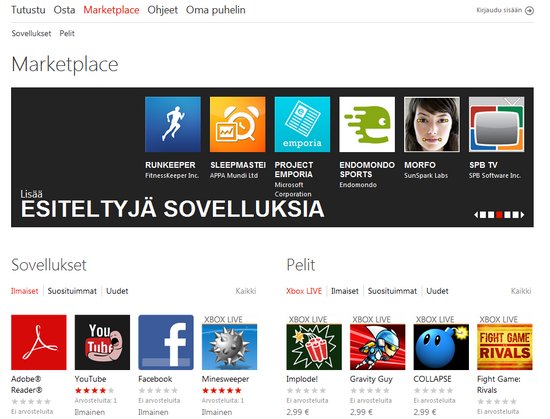Screen dimensions: 550x419
Task: Open the Sleepmaster alarm clock tile
Action: click(x=238, y=124)
